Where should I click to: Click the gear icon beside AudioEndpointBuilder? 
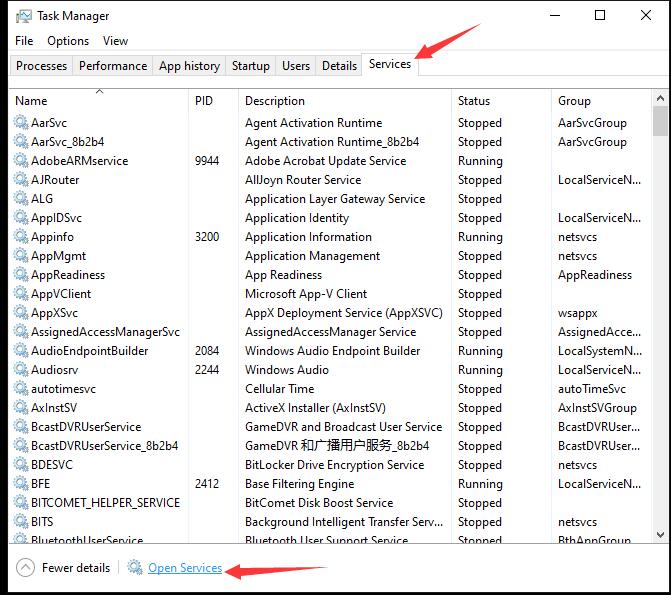[x=21, y=351]
